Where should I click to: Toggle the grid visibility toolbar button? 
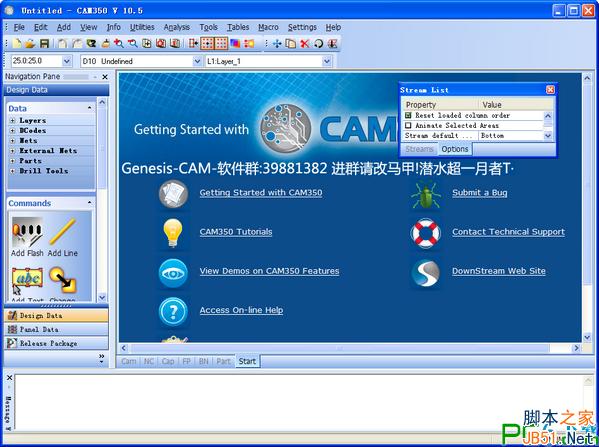click(221, 44)
